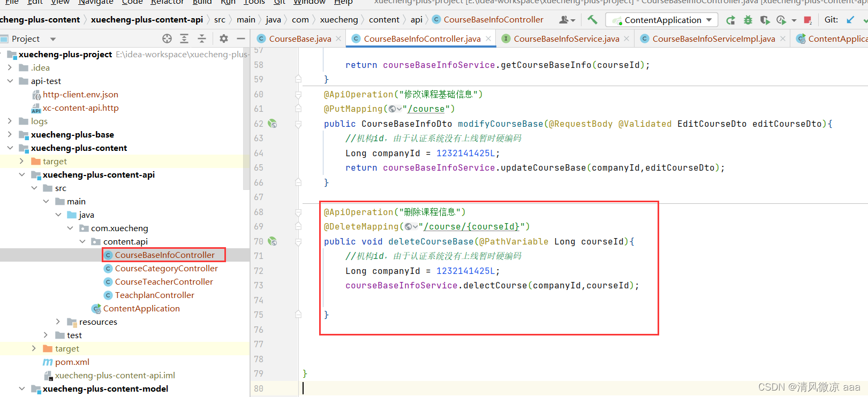This screenshot has width=868, height=397.
Task: Expand the logs folder
Action: point(10,121)
